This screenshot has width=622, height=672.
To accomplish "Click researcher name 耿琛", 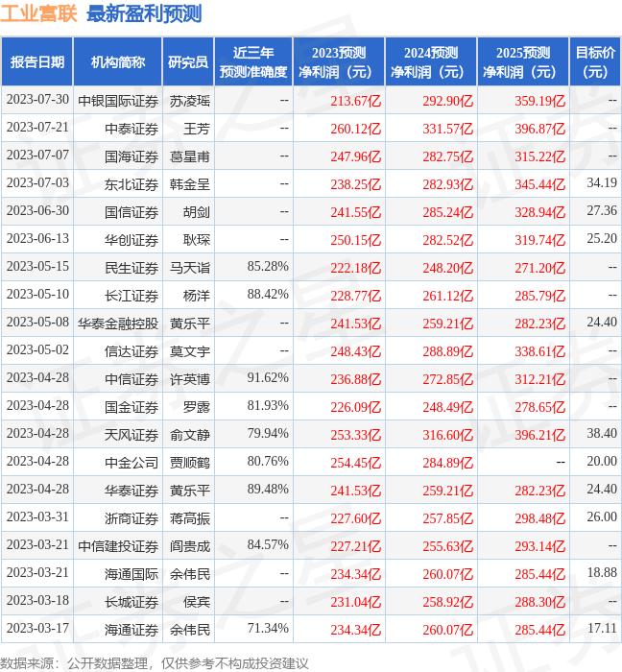I will [197, 240].
